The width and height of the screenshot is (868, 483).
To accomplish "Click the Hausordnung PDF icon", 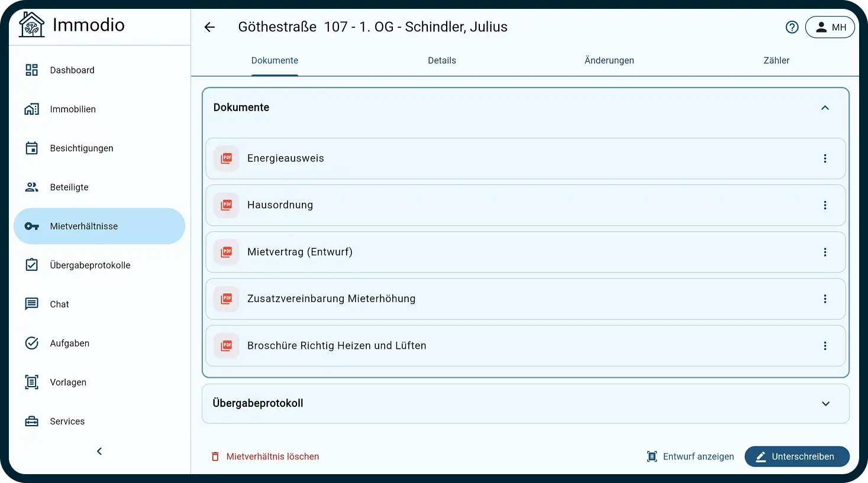I will click(x=227, y=205).
